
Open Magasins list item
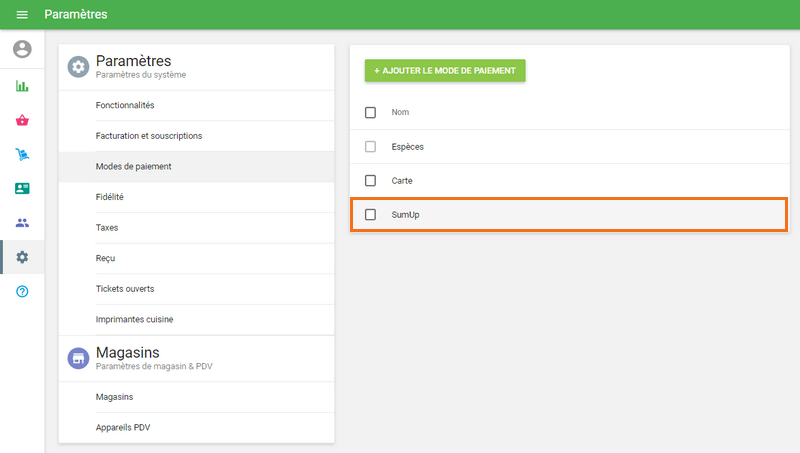[196, 397]
